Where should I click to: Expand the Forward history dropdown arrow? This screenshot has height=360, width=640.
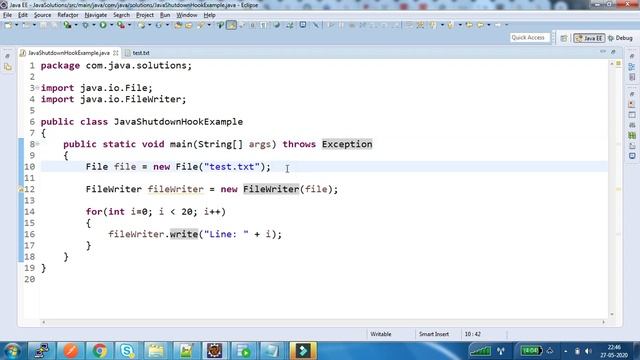[507, 25]
